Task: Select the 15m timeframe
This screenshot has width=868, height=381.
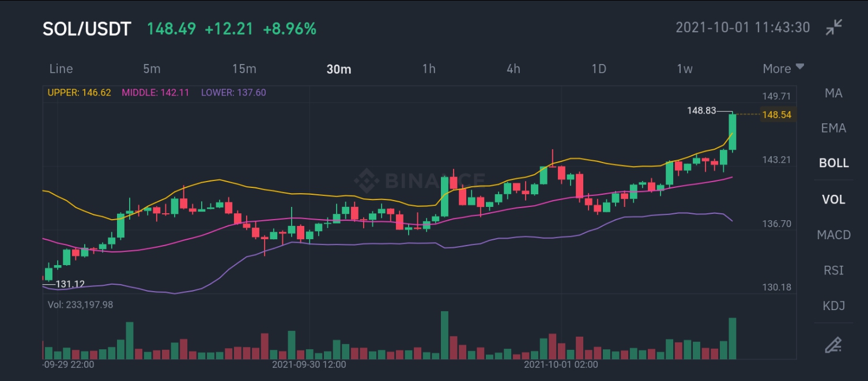Action: coord(244,69)
